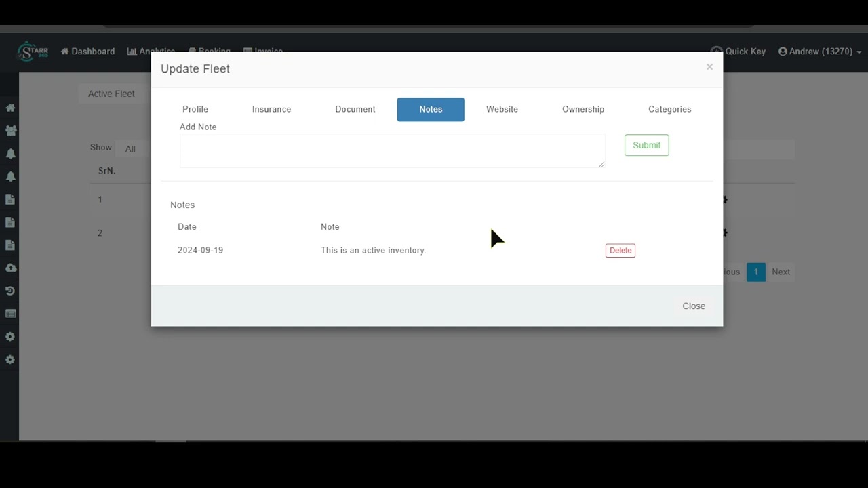Click the Add Note textarea resize handle
Image resolution: width=868 pixels, height=488 pixels.
[x=601, y=164]
